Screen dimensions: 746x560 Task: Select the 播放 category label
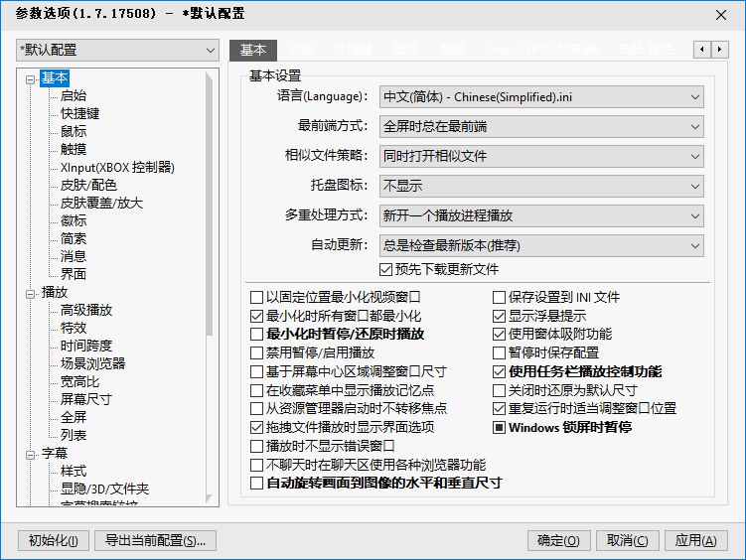click(55, 292)
